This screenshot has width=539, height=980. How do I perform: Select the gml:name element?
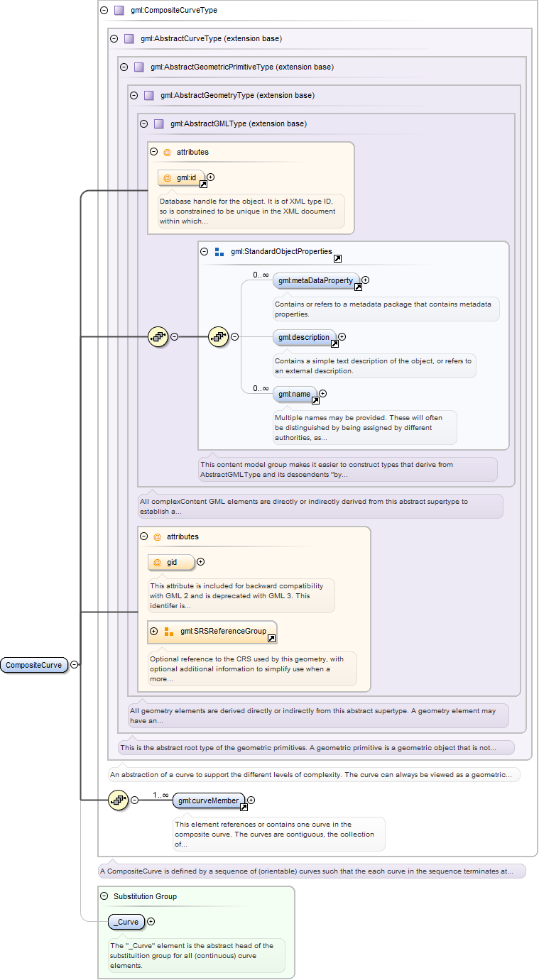[x=295, y=393]
